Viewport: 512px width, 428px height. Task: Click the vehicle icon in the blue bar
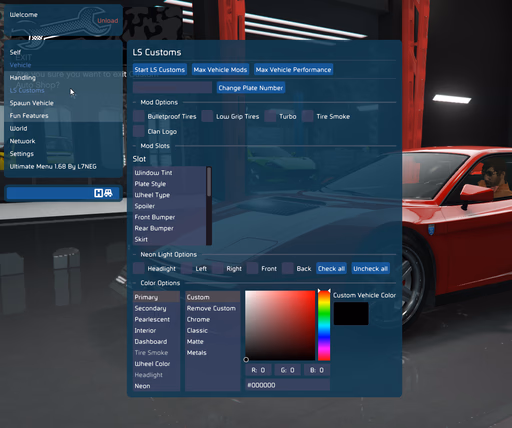tap(108, 193)
